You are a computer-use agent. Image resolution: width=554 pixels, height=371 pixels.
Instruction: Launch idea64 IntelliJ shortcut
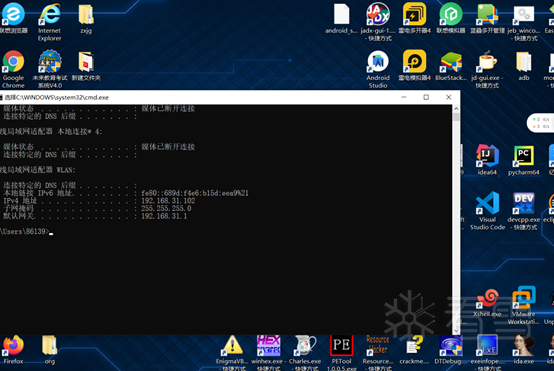click(487, 160)
